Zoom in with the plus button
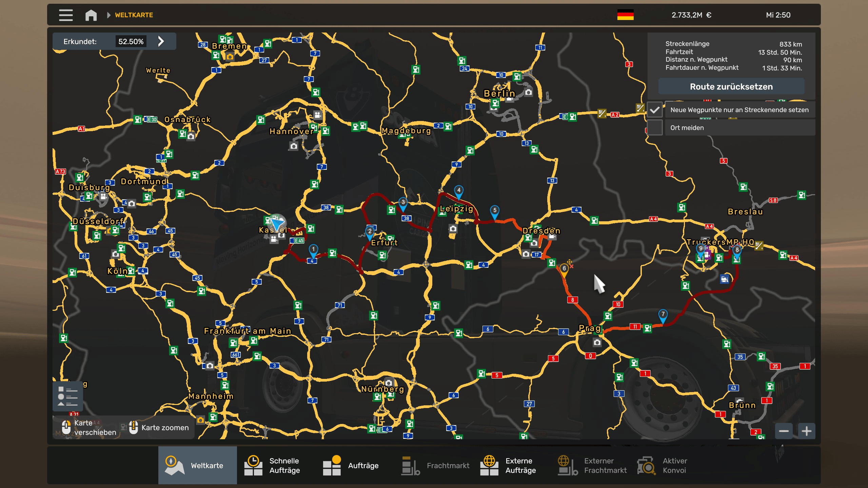The width and height of the screenshot is (868, 488). point(807,431)
